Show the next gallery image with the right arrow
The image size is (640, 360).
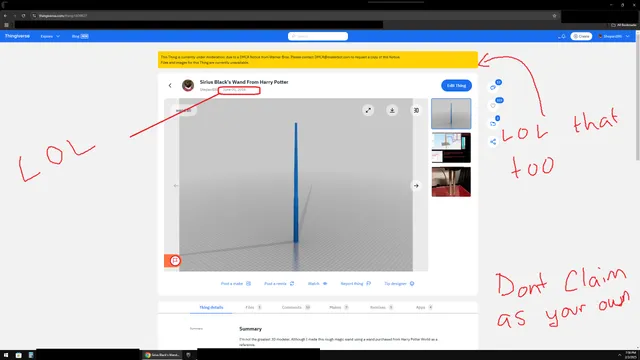pyautogui.click(x=416, y=186)
